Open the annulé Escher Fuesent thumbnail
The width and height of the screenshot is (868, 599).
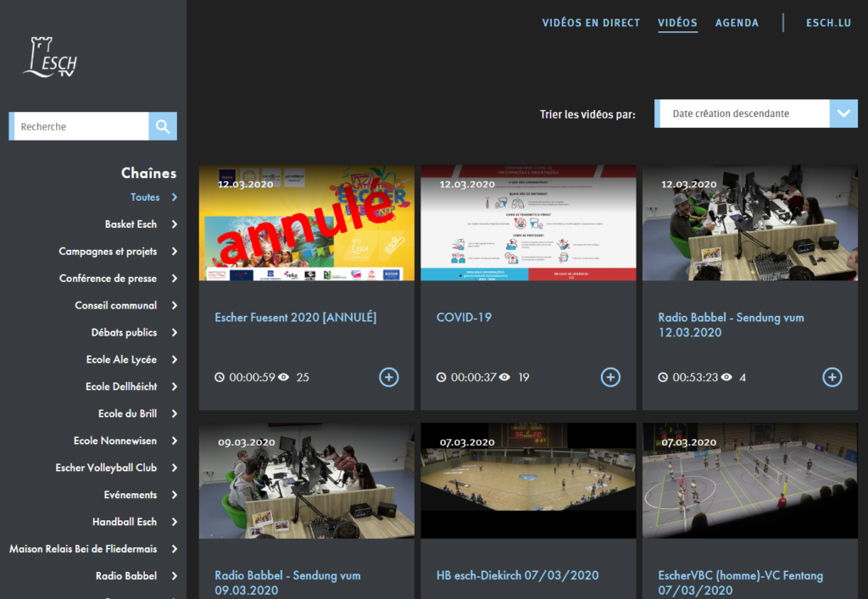coord(307,223)
